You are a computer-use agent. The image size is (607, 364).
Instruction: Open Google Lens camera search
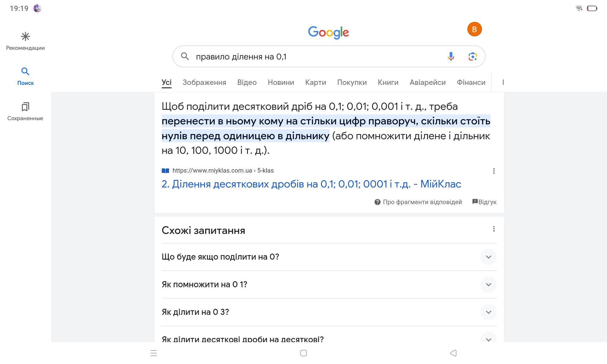click(473, 56)
